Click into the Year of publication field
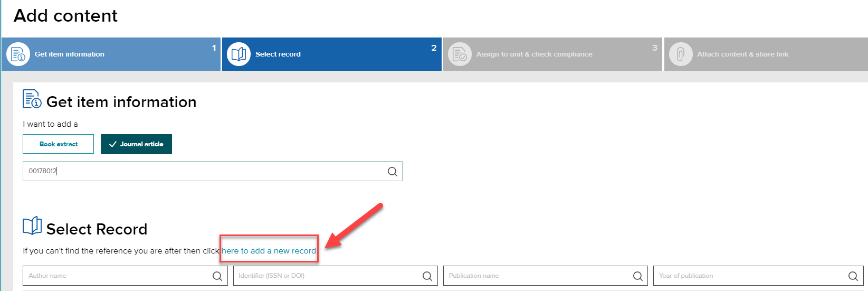 point(758,276)
